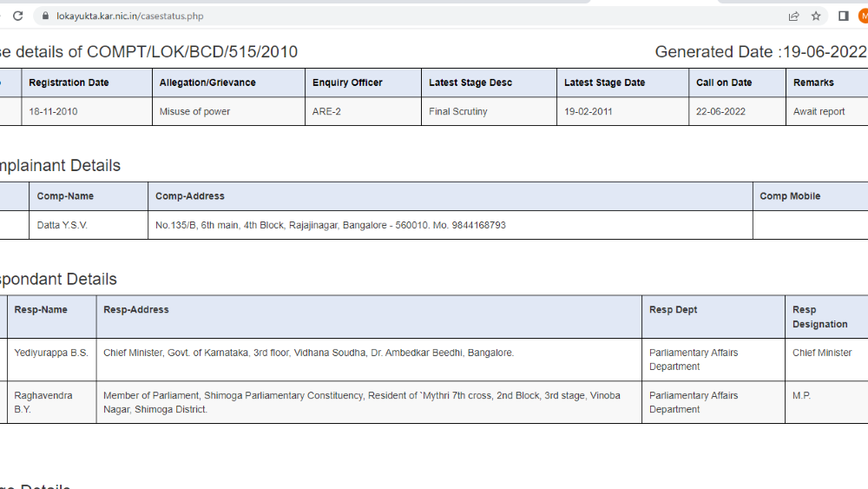Image resolution: width=868 pixels, height=489 pixels.
Task: Click the complainant's Rajajinagar address cell
Action: [330, 225]
